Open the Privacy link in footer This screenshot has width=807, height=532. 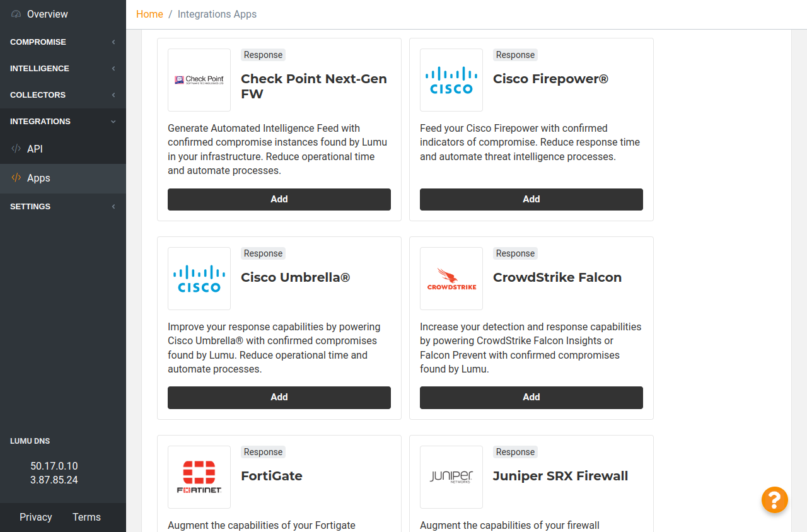36,517
